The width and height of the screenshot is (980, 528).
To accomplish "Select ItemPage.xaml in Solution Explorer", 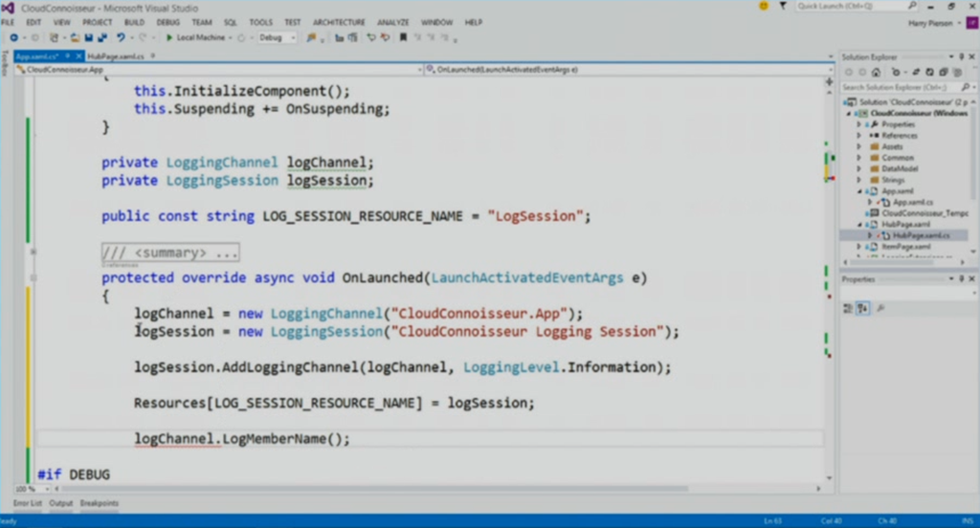I will coord(905,247).
